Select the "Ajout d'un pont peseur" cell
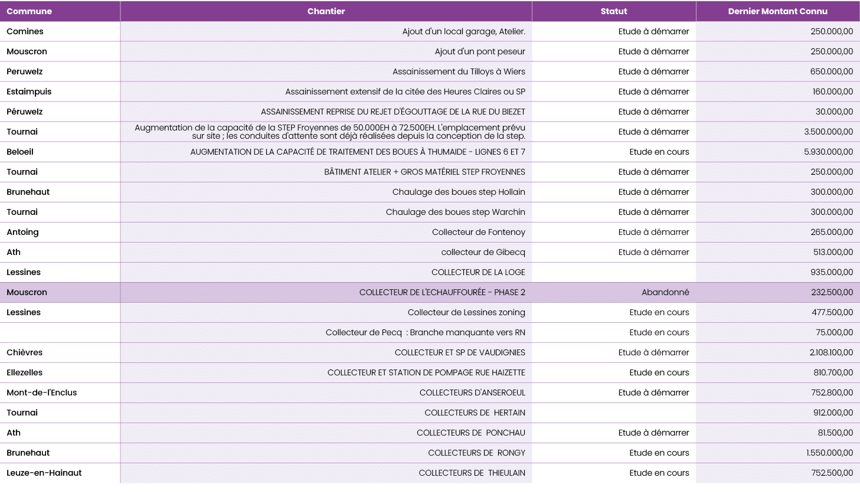Screen dimensions: 860x504 click(x=479, y=51)
